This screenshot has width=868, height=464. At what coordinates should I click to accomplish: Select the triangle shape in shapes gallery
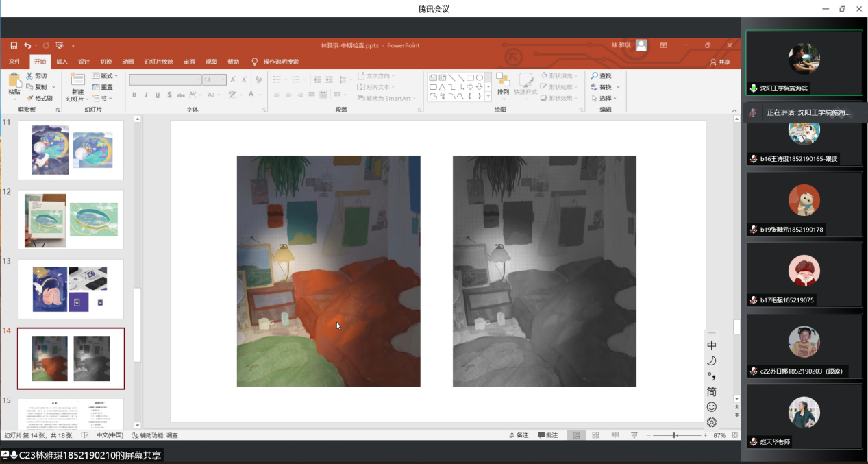pos(443,87)
